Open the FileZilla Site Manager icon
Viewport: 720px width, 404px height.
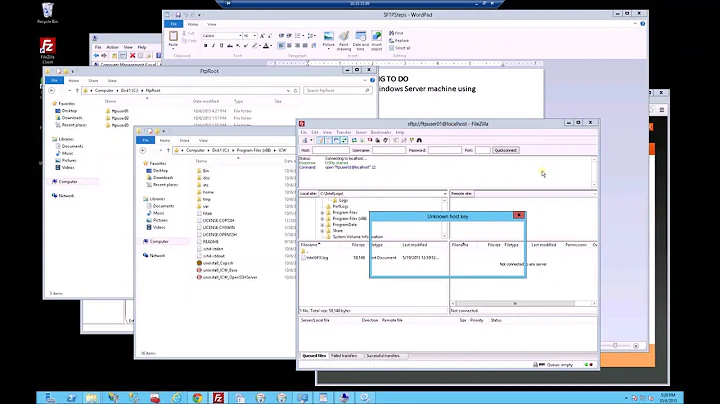coord(304,140)
